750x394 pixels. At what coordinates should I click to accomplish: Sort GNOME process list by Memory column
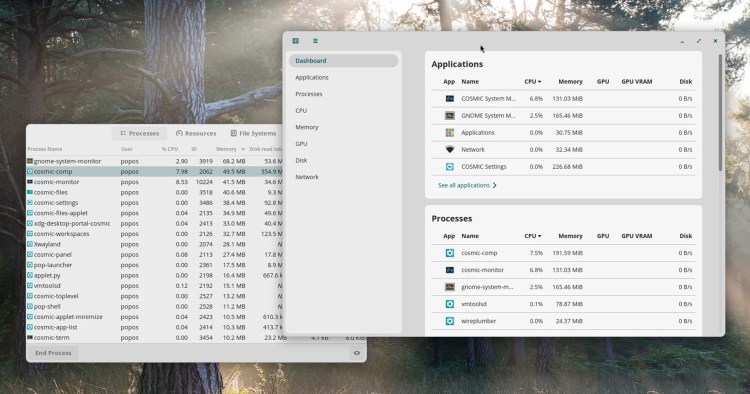coord(230,149)
